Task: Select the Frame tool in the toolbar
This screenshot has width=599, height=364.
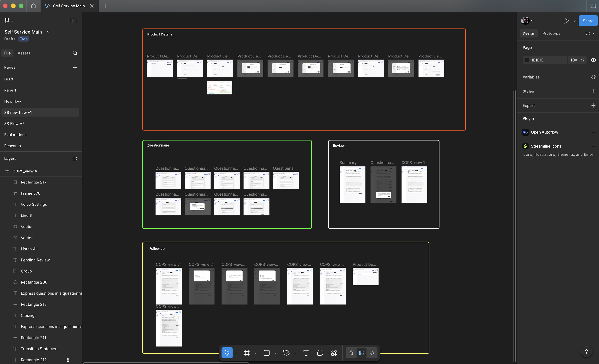Action: [x=247, y=353]
